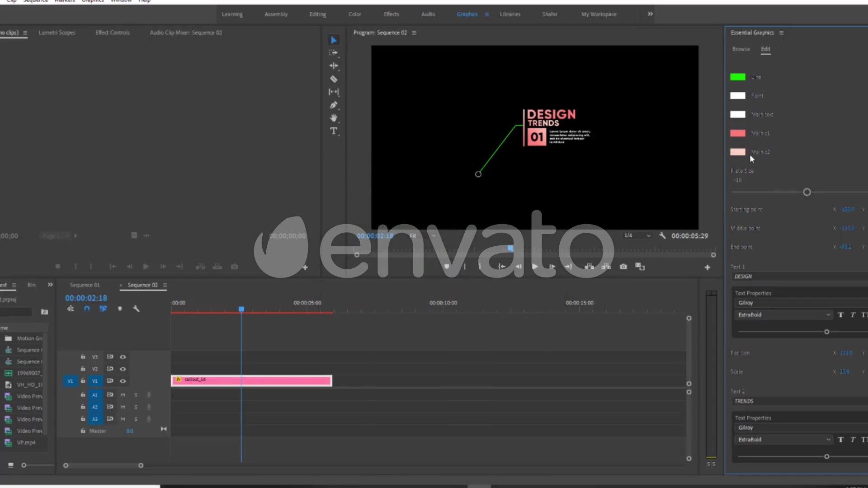Toggle V1 track output eye

[123, 381]
